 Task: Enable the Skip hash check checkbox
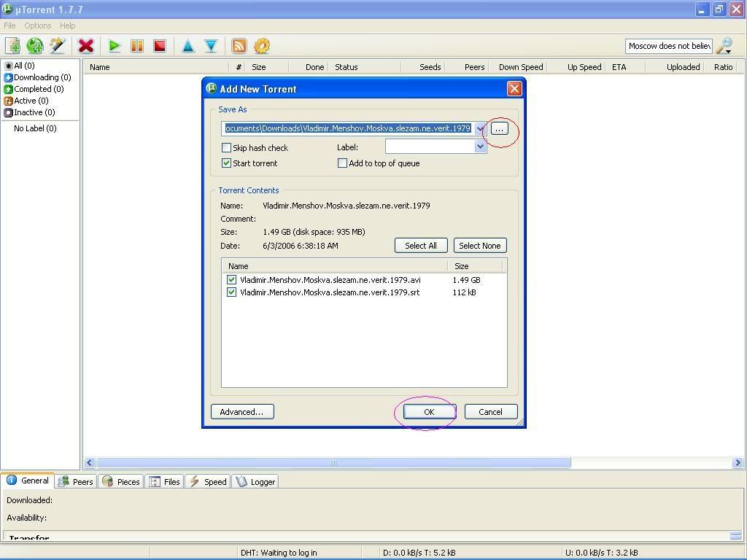[x=226, y=148]
